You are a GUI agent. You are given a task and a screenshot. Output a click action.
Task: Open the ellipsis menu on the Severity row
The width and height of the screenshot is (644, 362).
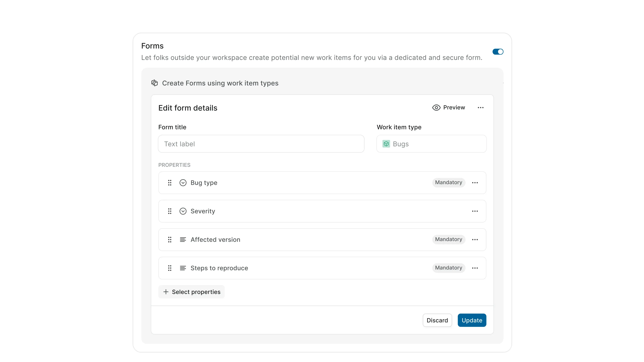point(475,211)
